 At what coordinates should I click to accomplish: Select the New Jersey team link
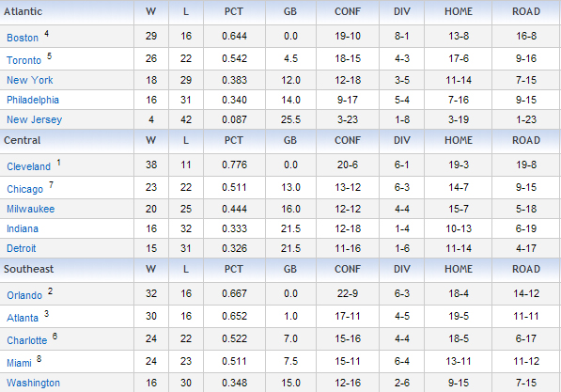pos(35,119)
